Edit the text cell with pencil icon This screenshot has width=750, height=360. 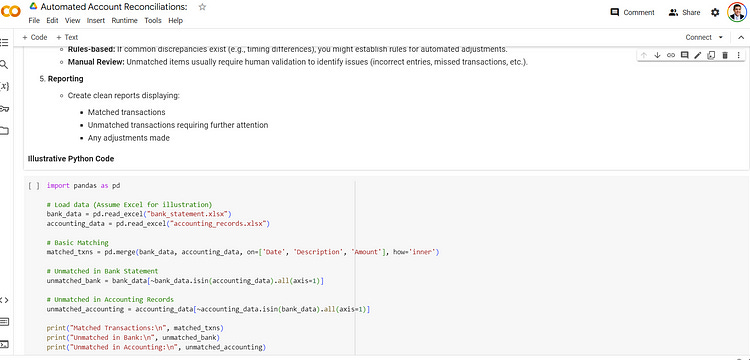tap(697, 55)
